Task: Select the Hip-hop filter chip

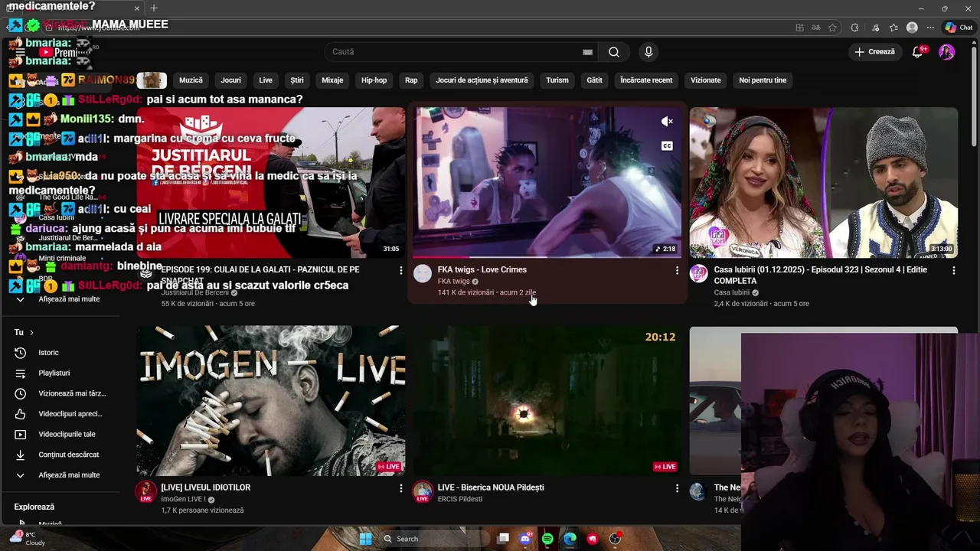Action: tap(374, 80)
